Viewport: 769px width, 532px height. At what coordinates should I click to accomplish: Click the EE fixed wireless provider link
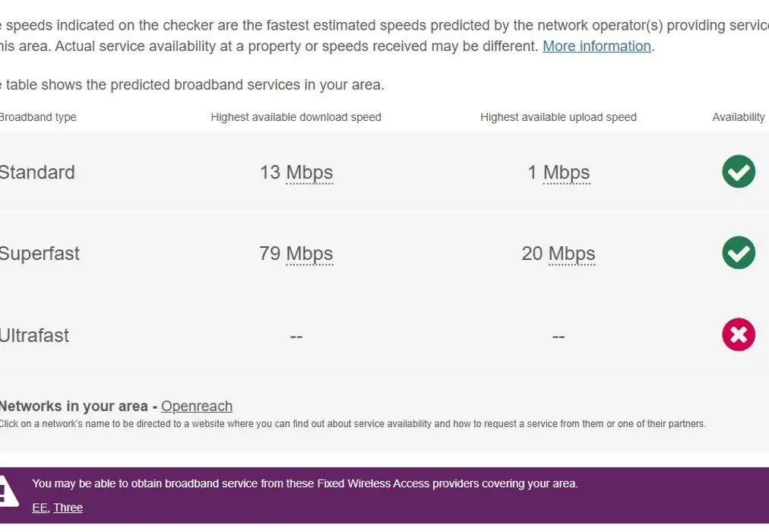pyautogui.click(x=40, y=508)
